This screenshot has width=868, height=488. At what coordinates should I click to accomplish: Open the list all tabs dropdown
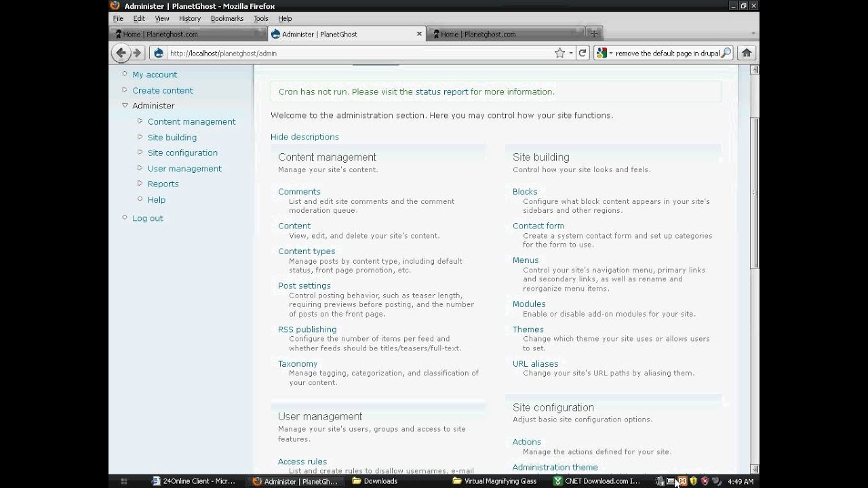(753, 33)
